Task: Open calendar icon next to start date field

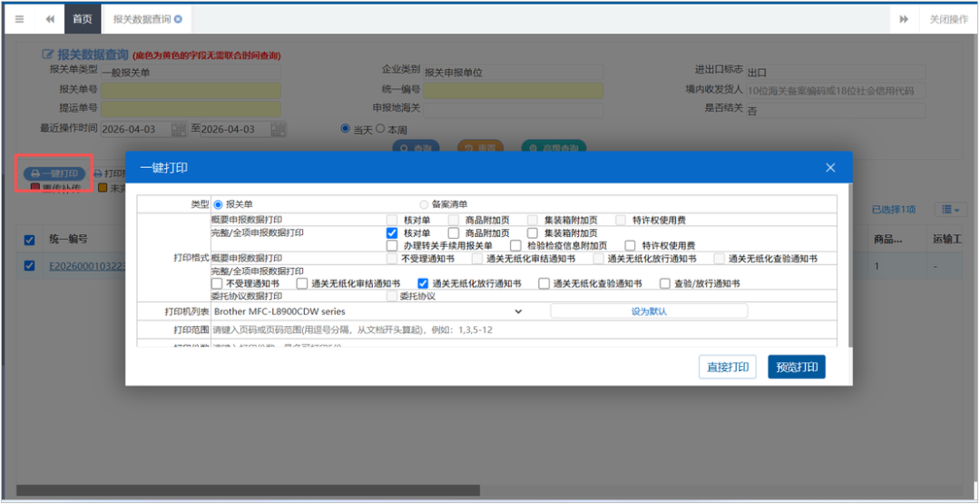Action: click(x=179, y=130)
